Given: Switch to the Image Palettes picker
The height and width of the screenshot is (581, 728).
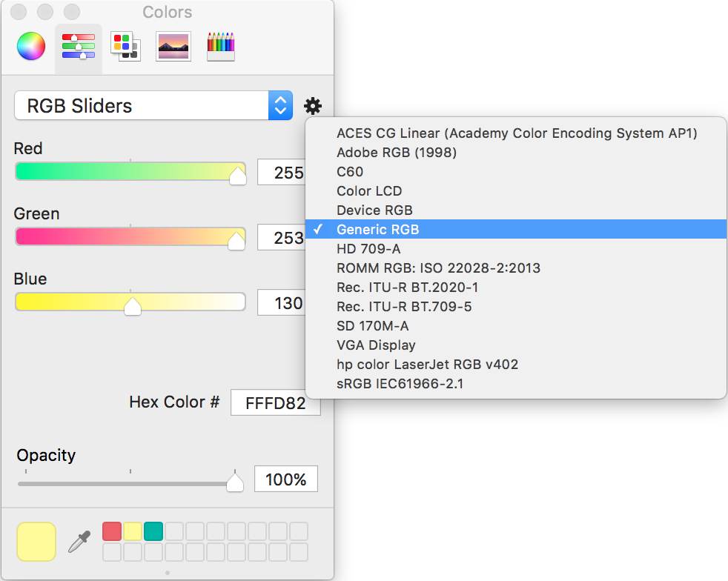Looking at the screenshot, I should click(173, 45).
